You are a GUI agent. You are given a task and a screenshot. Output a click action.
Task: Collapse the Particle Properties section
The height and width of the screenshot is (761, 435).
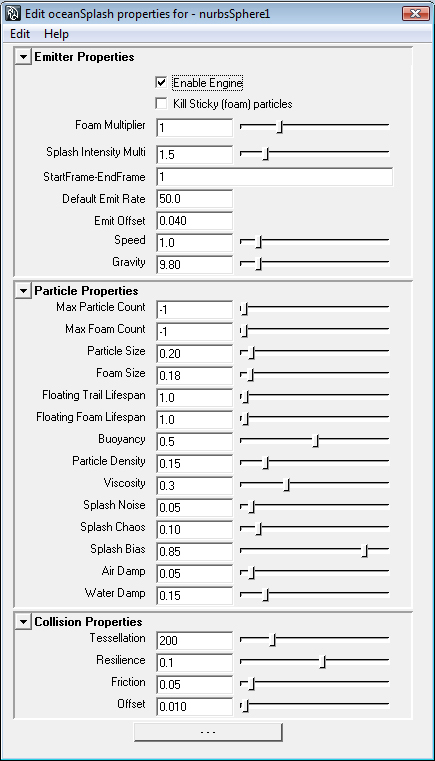pos(23,291)
